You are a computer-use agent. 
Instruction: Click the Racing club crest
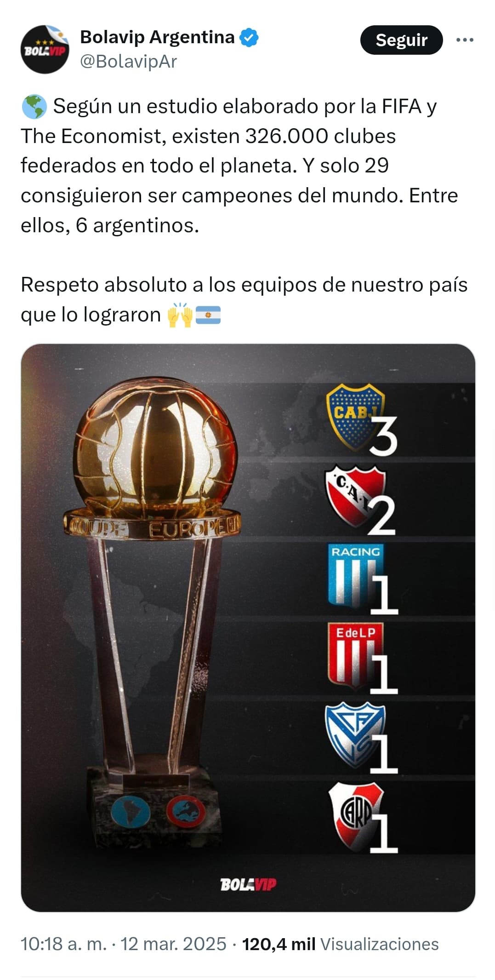click(354, 575)
